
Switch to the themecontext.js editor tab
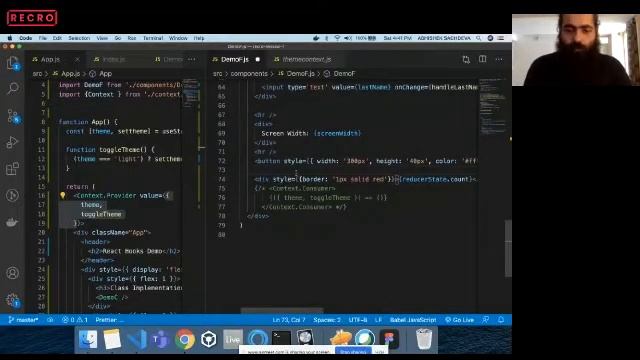coord(307,60)
